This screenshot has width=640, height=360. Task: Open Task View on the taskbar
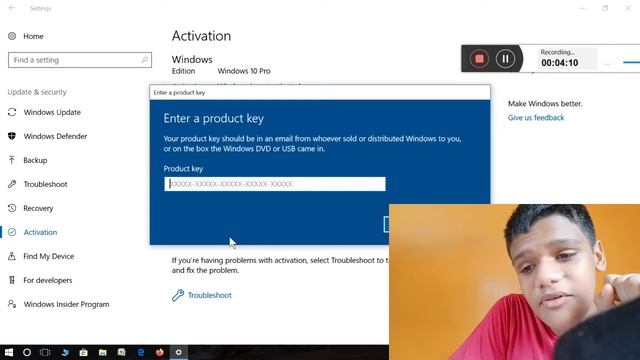(x=45, y=352)
